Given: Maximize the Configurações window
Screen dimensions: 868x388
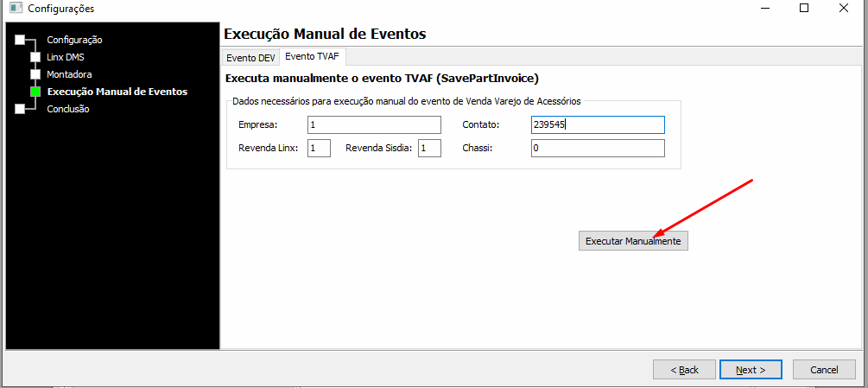Looking at the screenshot, I should pos(804,8).
